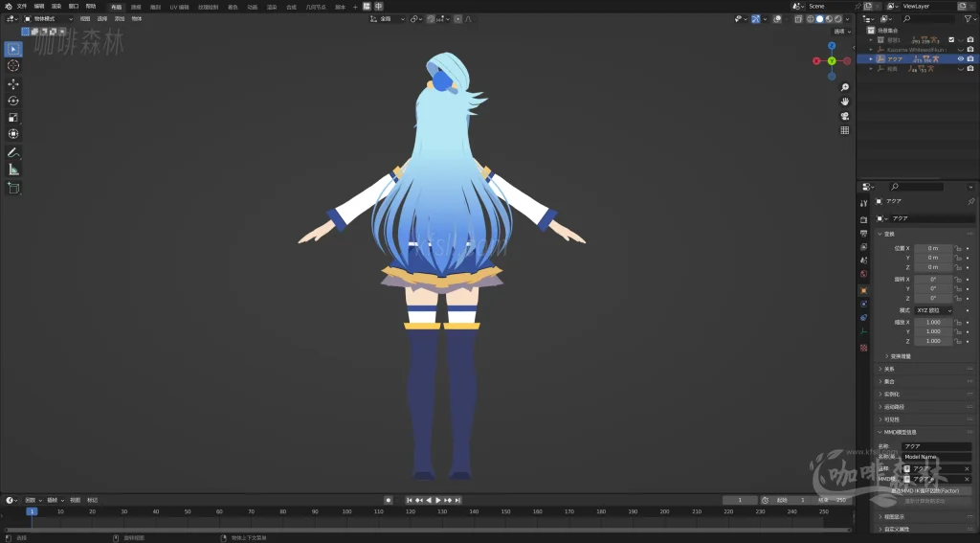Select the Measure tool
Screen dimensions: 980x543
click(13, 170)
